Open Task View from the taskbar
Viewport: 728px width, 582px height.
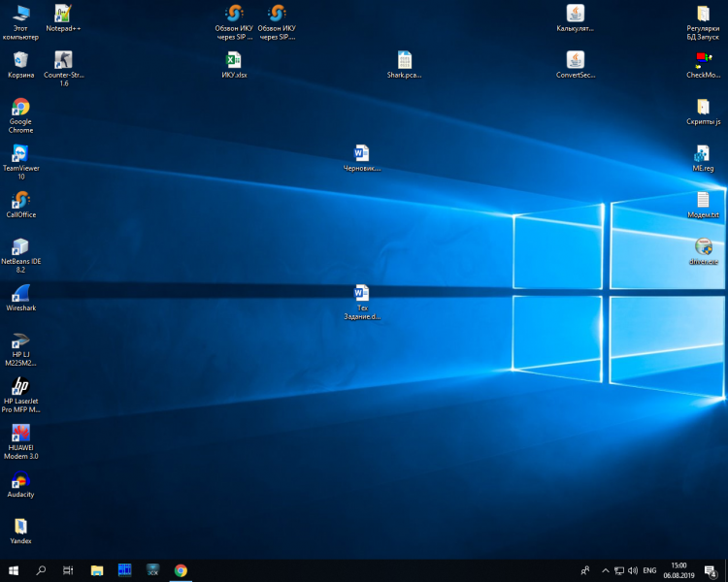[68, 570]
